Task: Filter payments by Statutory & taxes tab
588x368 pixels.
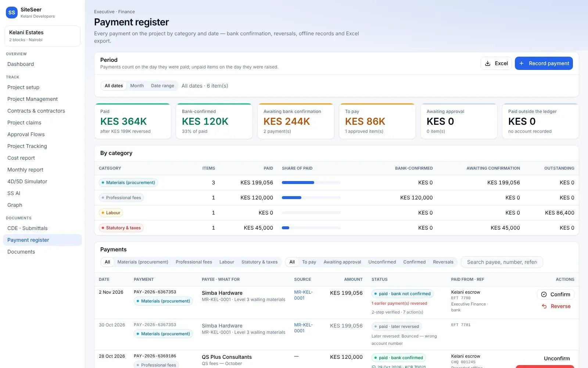Action: tap(259, 262)
